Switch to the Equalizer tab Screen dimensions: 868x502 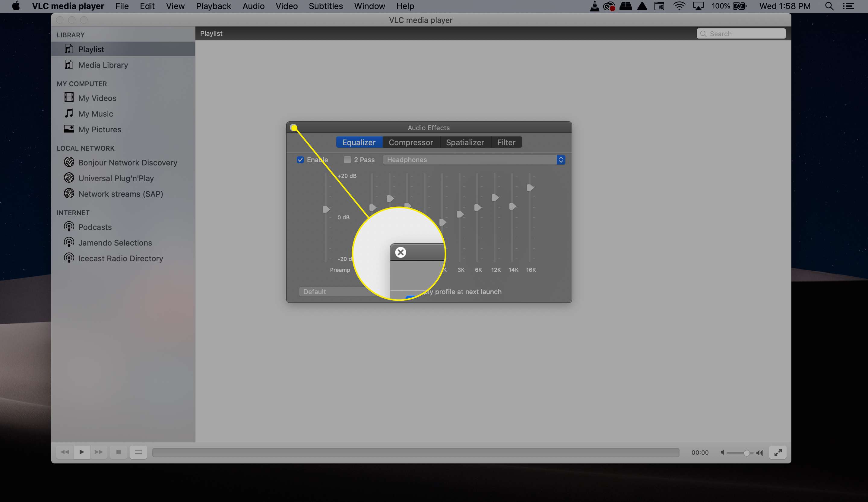coord(359,142)
